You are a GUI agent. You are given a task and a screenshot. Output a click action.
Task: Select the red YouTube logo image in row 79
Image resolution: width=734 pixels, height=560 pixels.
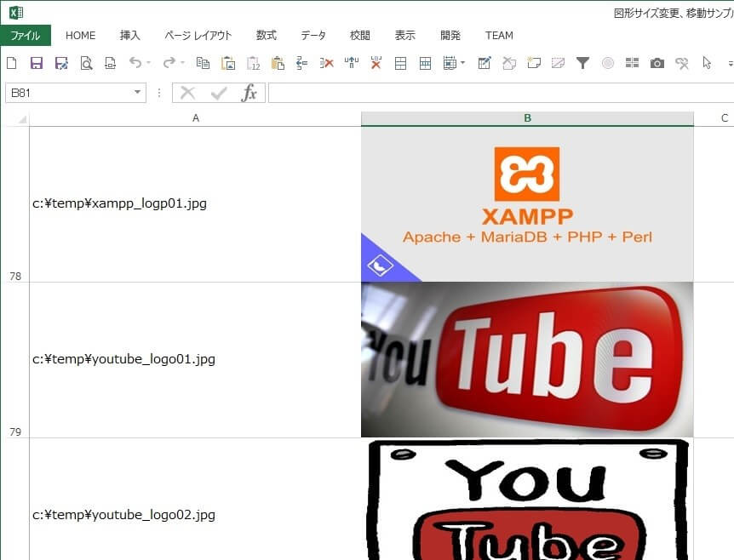(527, 359)
